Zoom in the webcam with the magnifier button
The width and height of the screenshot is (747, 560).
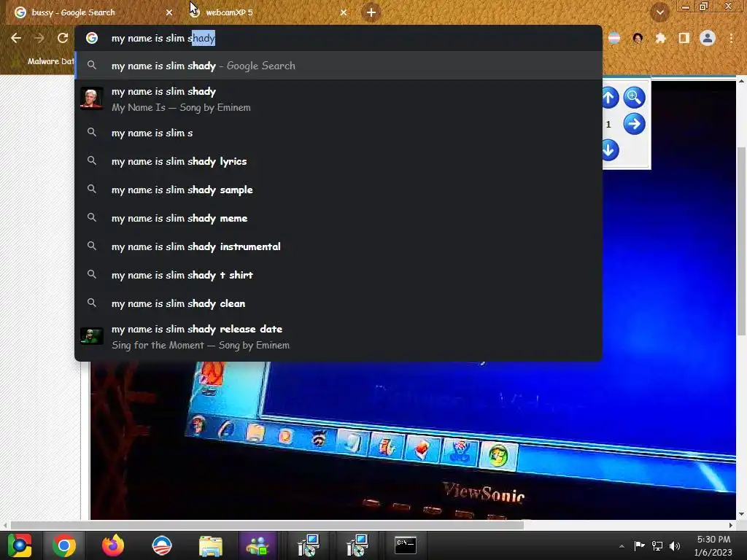coord(634,98)
